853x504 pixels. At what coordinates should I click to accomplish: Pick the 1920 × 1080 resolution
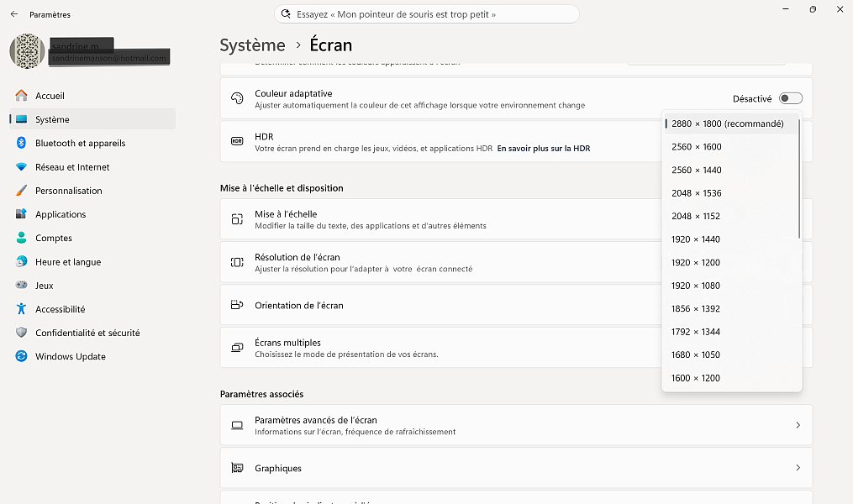[732, 286]
